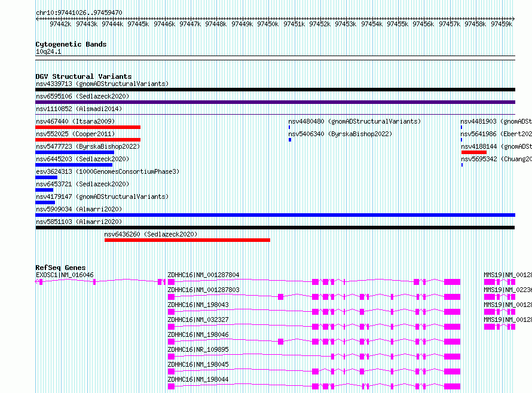
Task: Click the 97446k ruler tick label
Action: [x=164, y=24]
